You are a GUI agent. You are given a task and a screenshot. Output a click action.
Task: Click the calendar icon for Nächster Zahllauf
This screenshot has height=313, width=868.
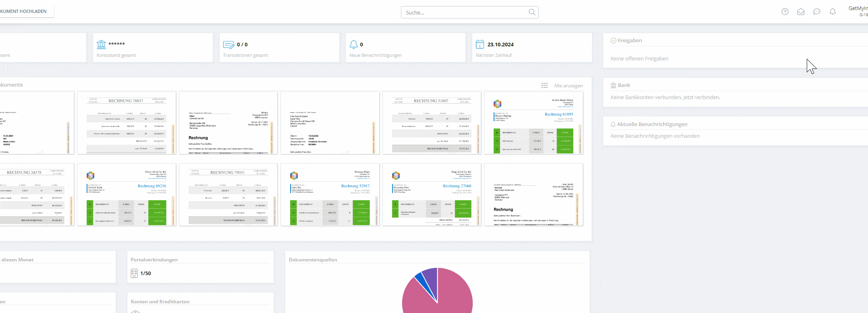coord(480,44)
